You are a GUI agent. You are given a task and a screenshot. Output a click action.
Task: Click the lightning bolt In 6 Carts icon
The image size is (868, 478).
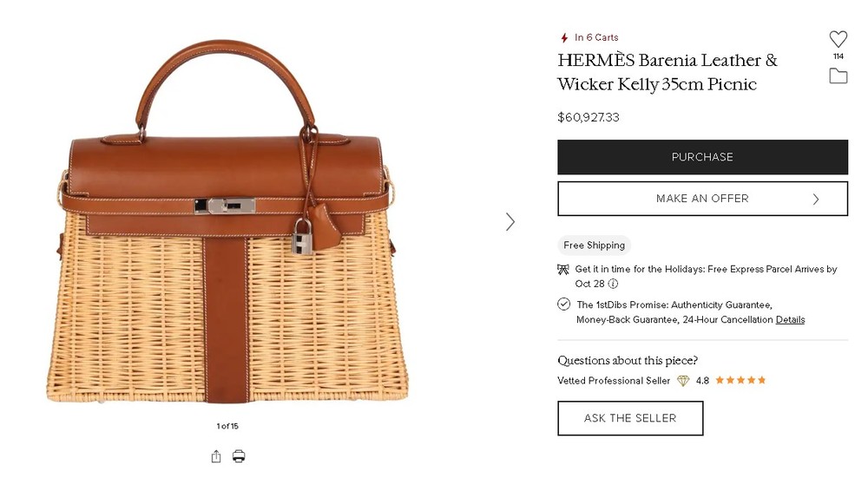coord(564,38)
